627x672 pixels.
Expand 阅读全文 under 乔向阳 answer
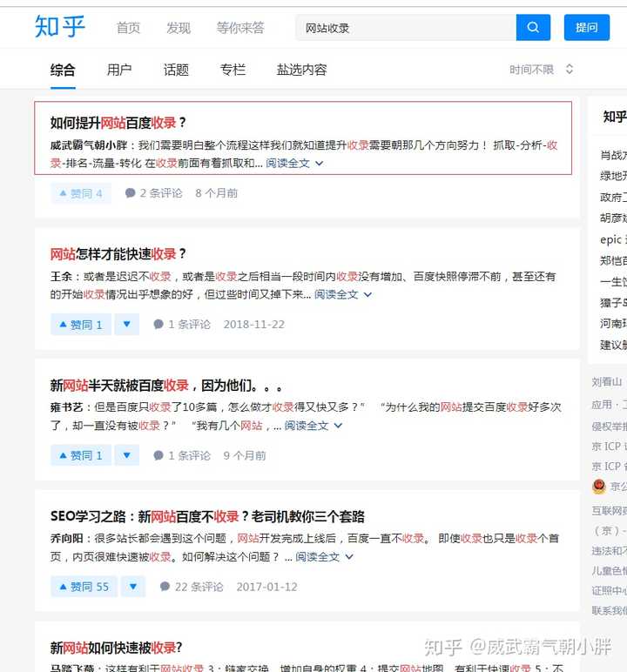(324, 557)
